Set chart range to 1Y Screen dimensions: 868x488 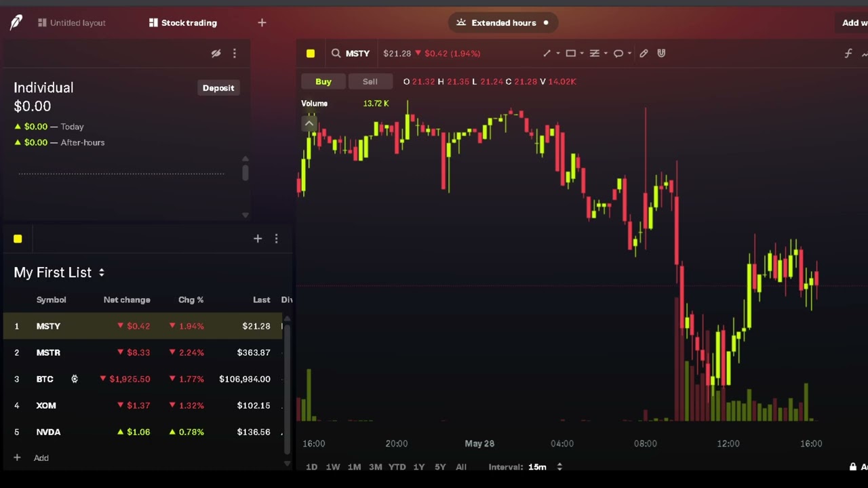point(419,467)
